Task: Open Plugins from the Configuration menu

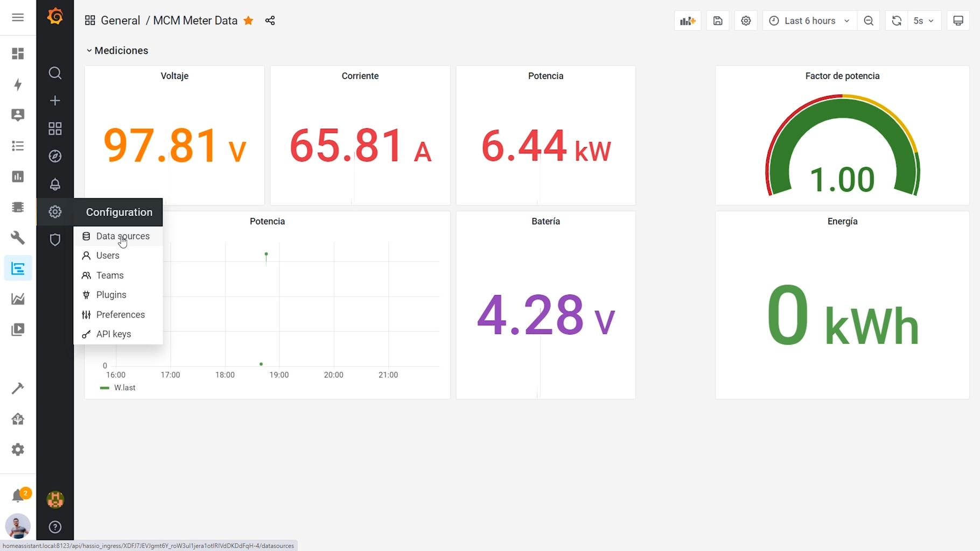Action: 110,294
